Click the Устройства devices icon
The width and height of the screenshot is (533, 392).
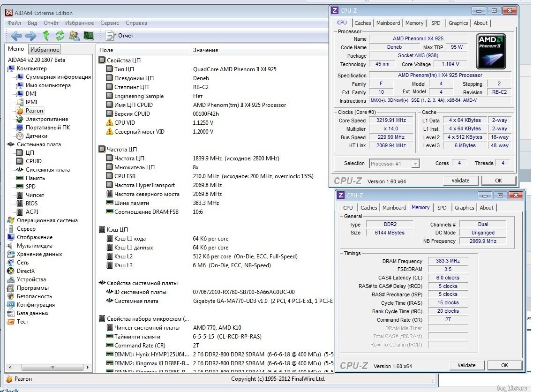coord(10,279)
